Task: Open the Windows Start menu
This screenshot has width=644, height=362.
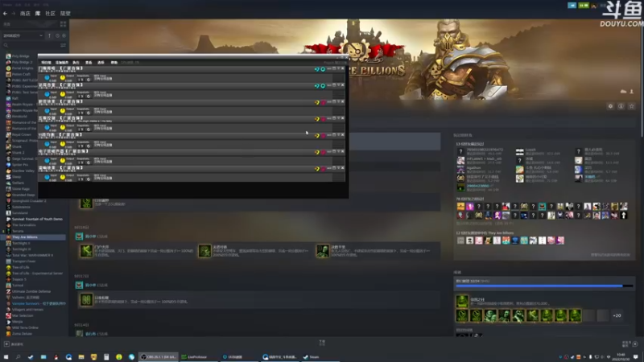Action: click(6, 357)
